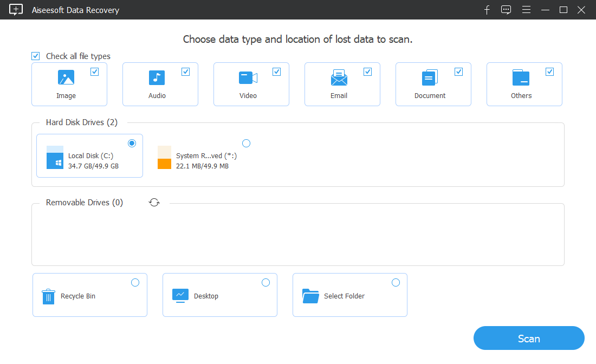Uncheck the Others checkbox
Screen dimensions: 596x364
click(x=549, y=72)
